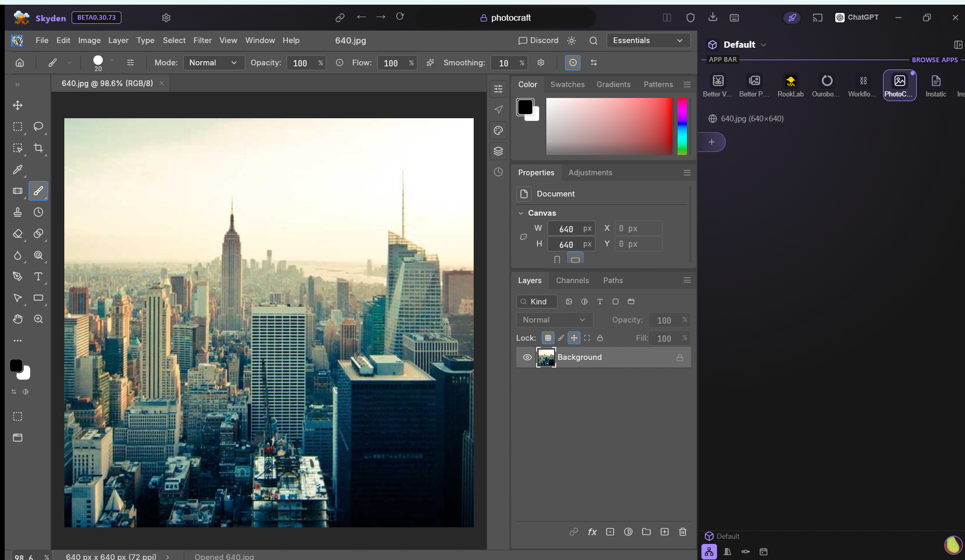Select the Hand tool

pyautogui.click(x=18, y=319)
